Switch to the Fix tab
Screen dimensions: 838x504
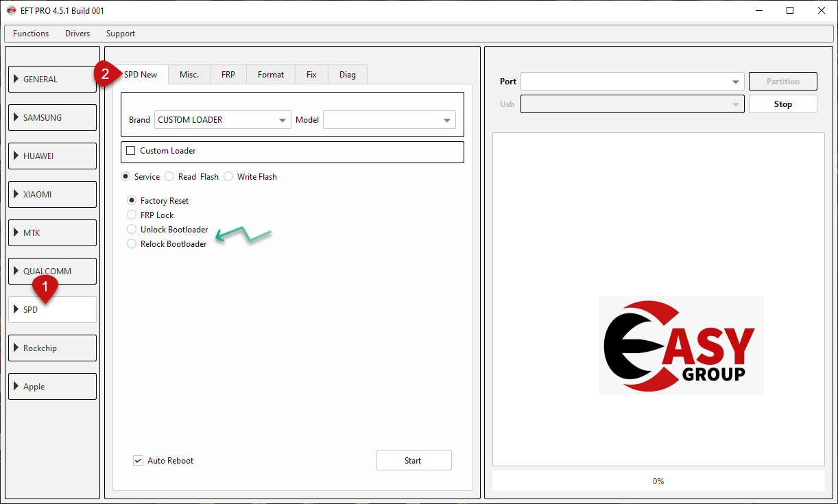coord(311,75)
